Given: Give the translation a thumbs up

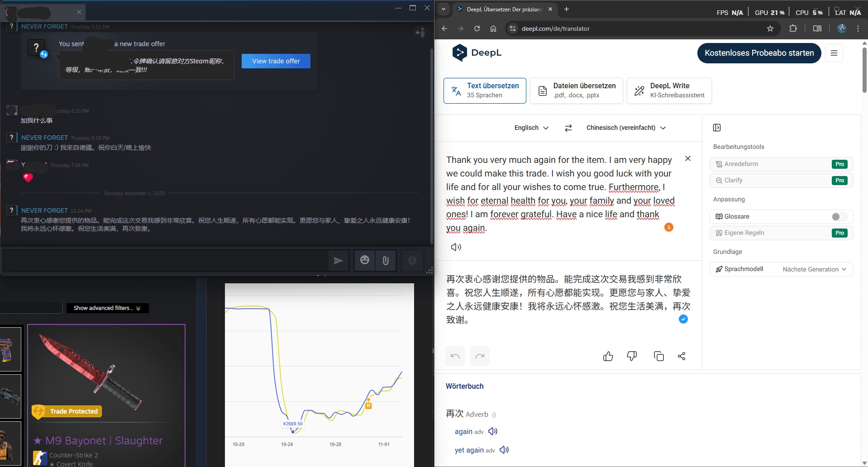Looking at the screenshot, I should click(x=608, y=356).
